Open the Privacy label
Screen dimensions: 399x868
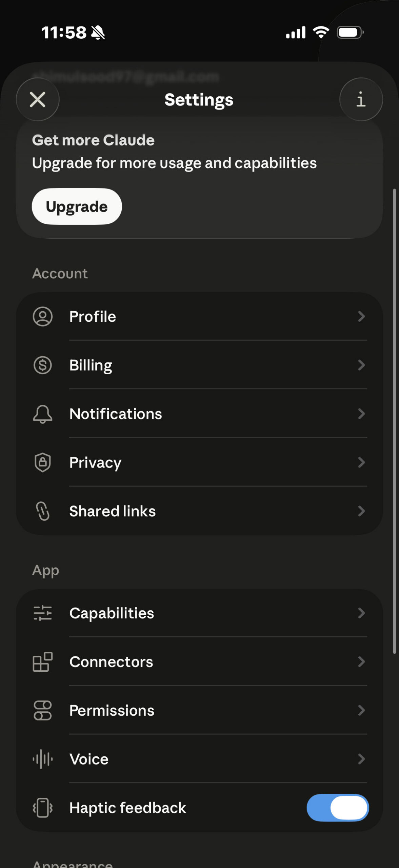[x=95, y=463]
